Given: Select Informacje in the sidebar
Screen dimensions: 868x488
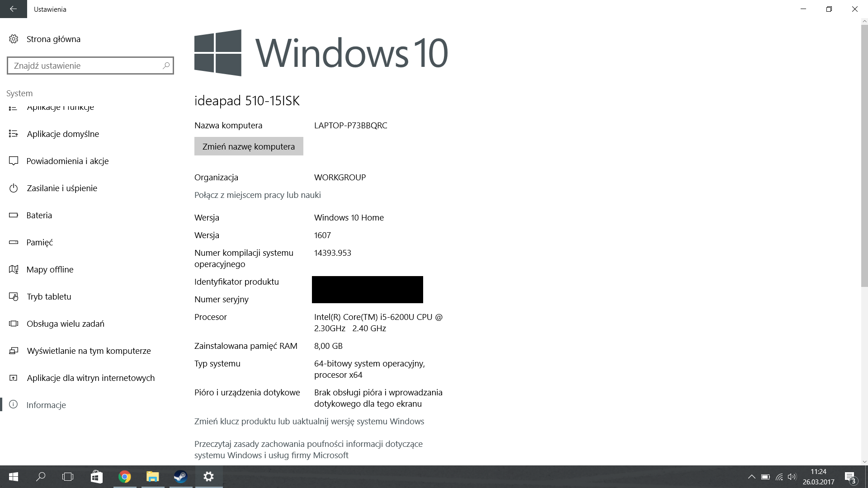Looking at the screenshot, I should pos(46,405).
